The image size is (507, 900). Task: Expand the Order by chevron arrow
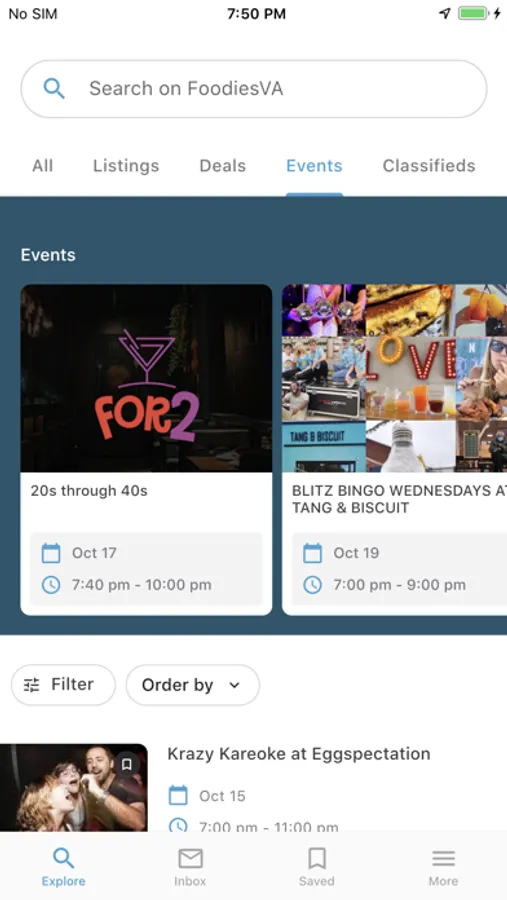pos(234,685)
